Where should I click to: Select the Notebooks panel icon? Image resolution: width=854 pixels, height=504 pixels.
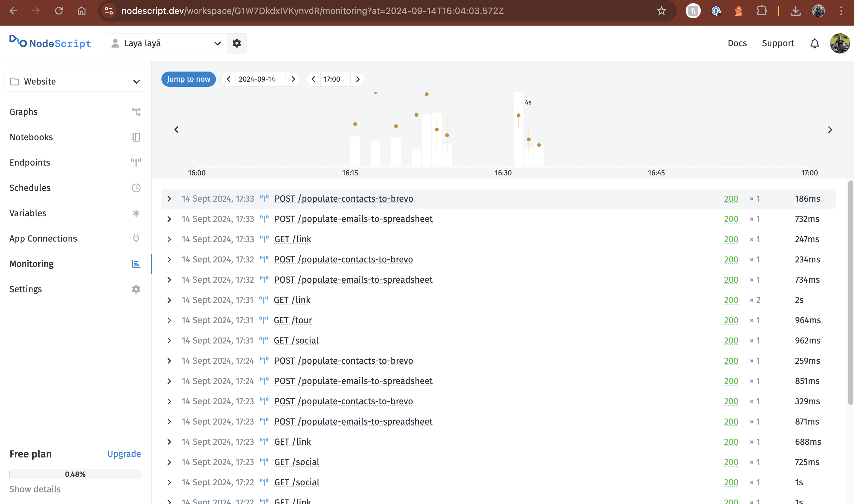coord(136,137)
